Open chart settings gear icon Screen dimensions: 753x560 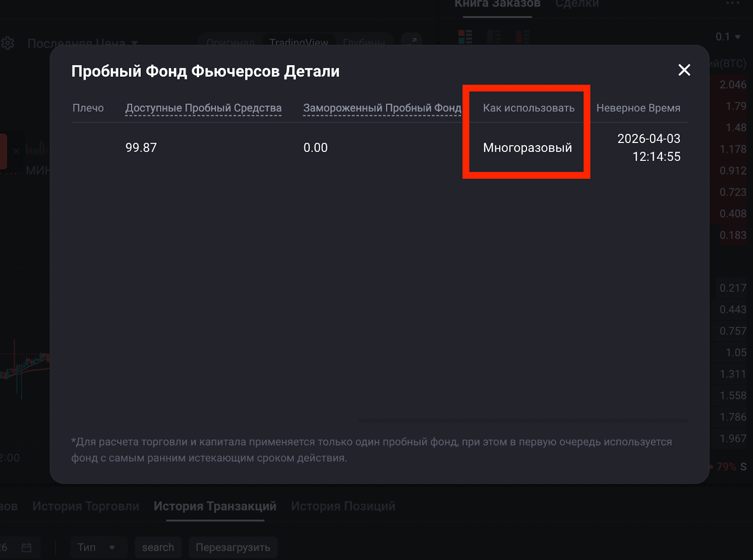(8, 43)
